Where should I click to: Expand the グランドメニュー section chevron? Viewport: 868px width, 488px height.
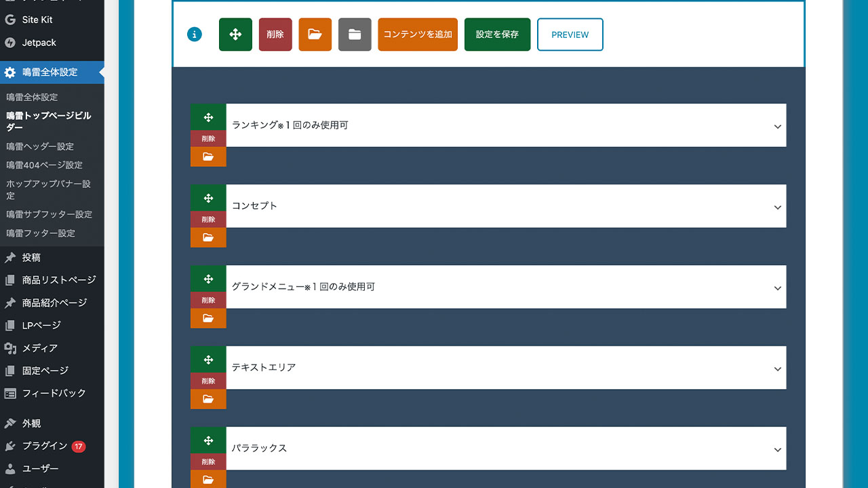coord(777,288)
